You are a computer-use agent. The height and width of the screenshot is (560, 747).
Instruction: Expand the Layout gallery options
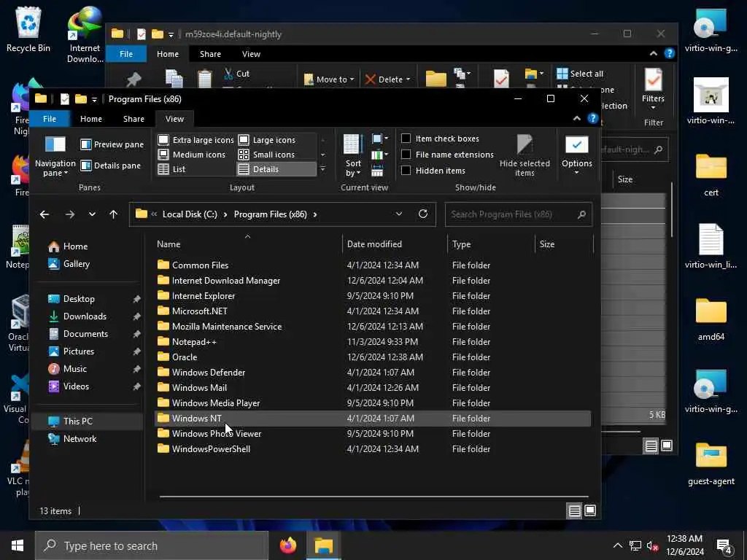point(323,168)
